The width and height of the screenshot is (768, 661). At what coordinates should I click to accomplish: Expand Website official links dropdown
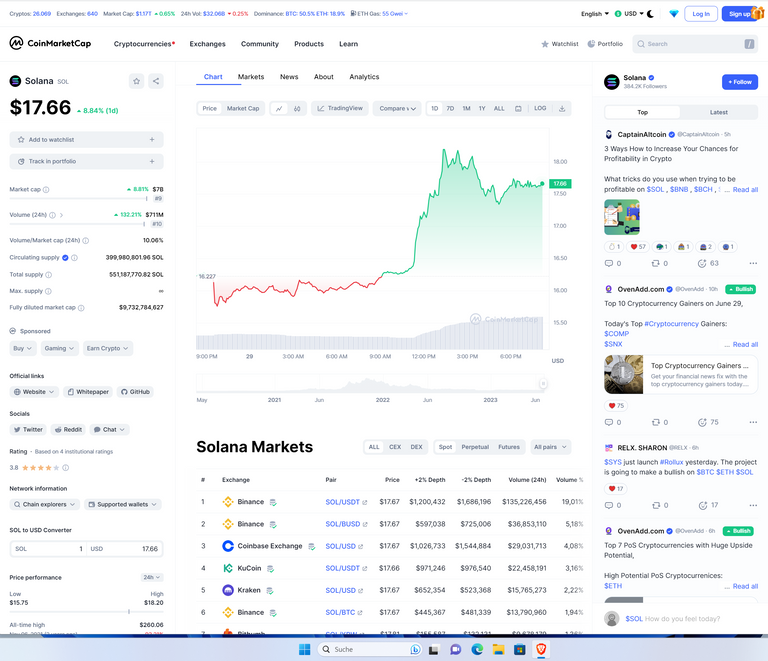tap(34, 392)
